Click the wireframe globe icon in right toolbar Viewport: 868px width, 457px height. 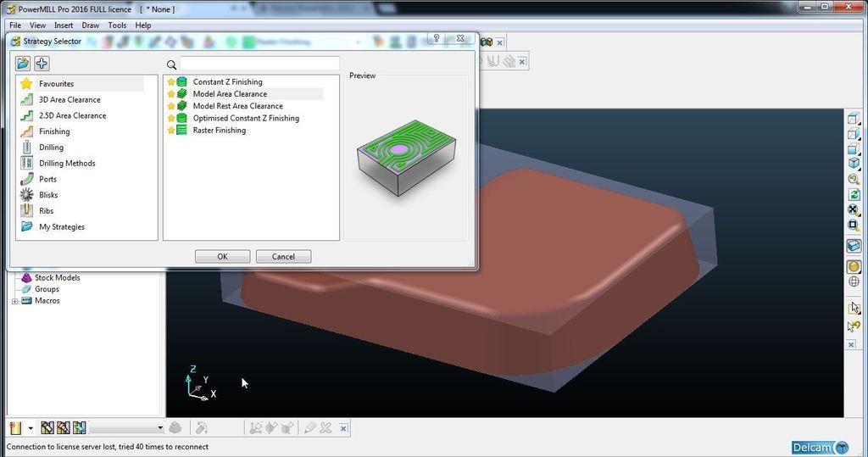pos(854,282)
